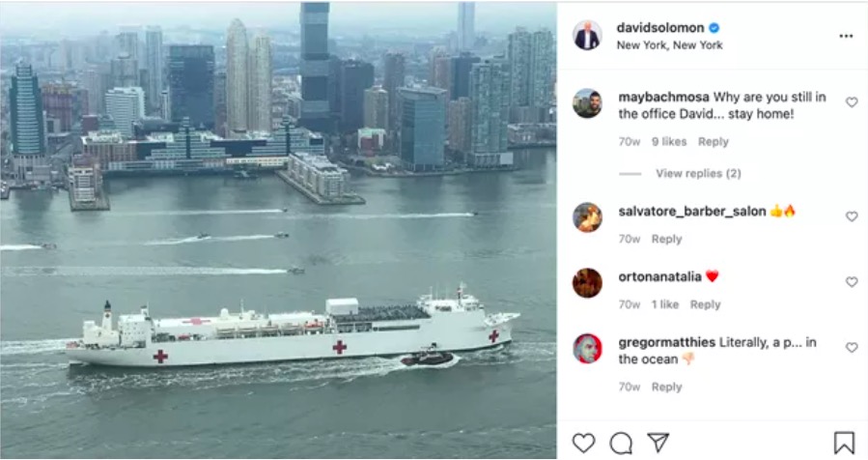The width and height of the screenshot is (868, 460).
Task: Click the hospital ship photo
Action: click(x=278, y=231)
